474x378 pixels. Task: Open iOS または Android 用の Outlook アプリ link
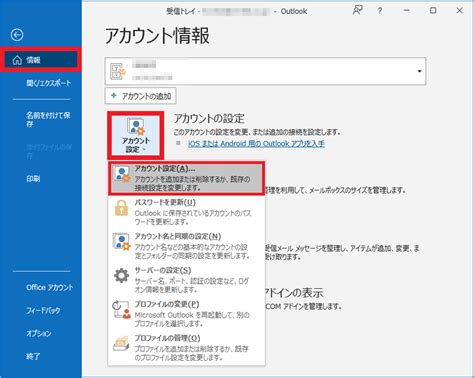(256, 144)
